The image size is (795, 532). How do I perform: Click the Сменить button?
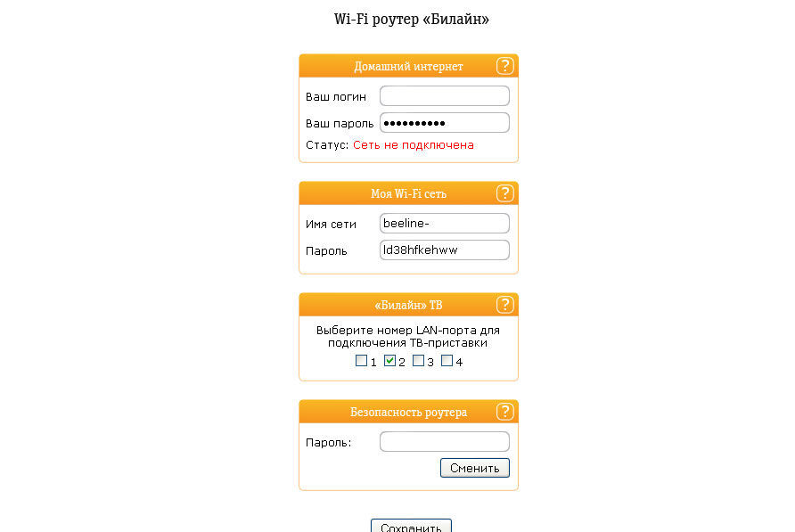click(x=474, y=467)
